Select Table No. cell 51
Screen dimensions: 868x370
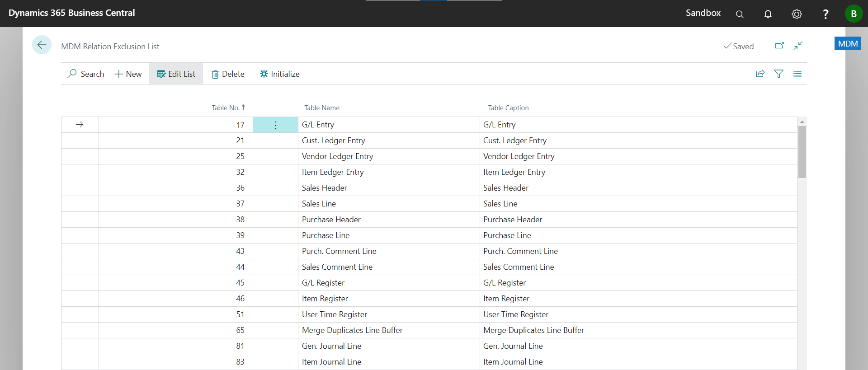176,314
